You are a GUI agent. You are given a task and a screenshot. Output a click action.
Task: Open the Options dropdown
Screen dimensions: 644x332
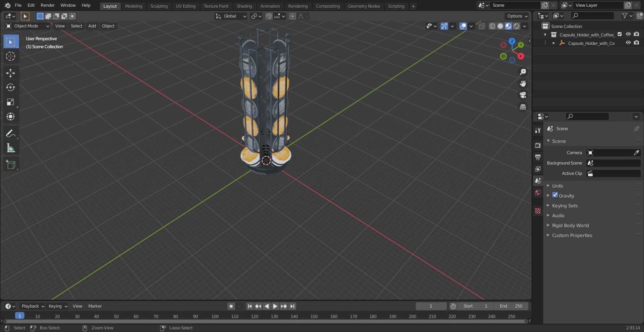517,16
